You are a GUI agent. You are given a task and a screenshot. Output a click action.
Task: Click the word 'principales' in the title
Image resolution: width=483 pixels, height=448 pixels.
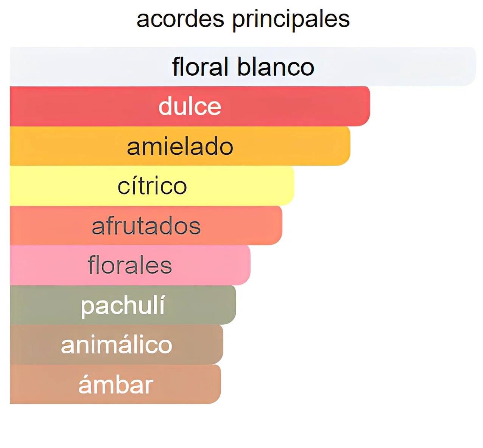click(291, 20)
